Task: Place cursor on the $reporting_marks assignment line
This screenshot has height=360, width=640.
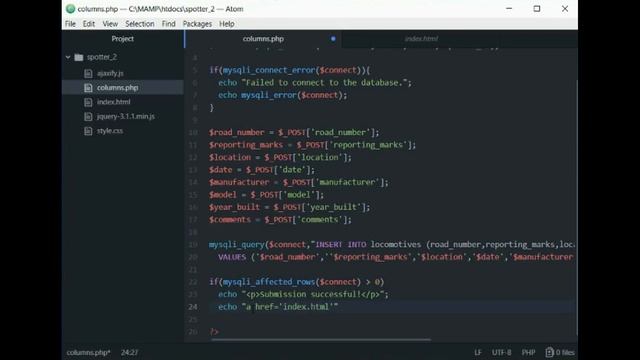Action: [x=312, y=145]
